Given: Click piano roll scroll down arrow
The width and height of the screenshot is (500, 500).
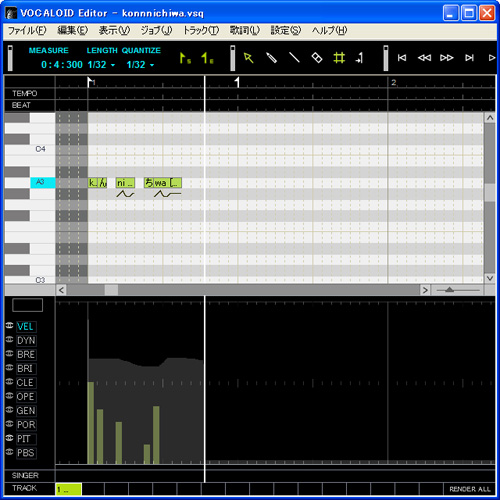Looking at the screenshot, I should [490, 278].
